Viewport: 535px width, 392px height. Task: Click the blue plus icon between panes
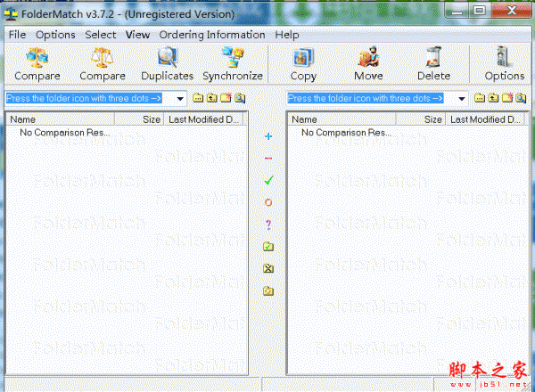pos(268,136)
